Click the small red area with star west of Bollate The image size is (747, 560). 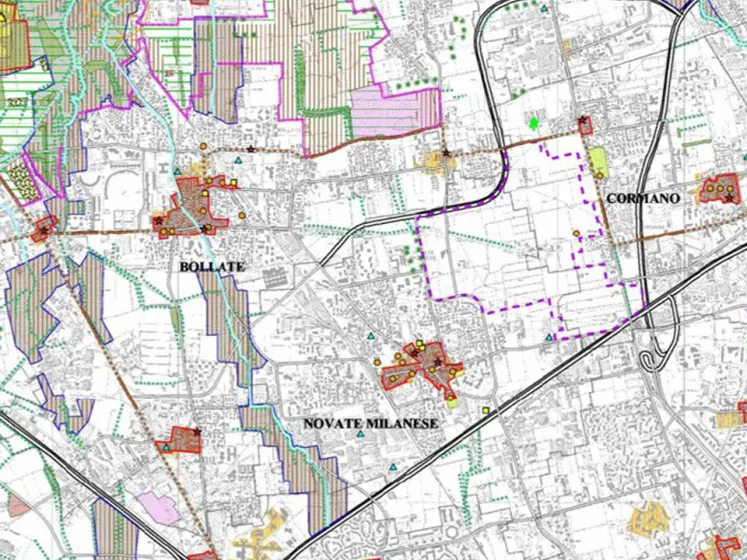tap(42, 231)
